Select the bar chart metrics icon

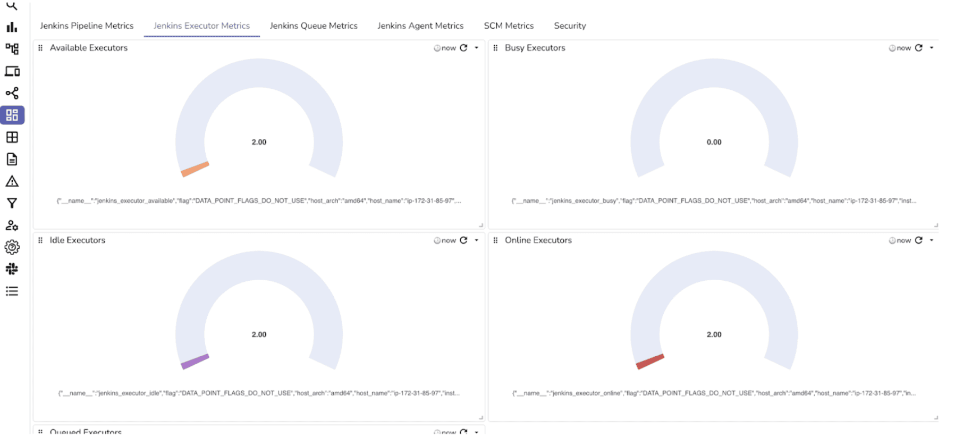(x=12, y=27)
